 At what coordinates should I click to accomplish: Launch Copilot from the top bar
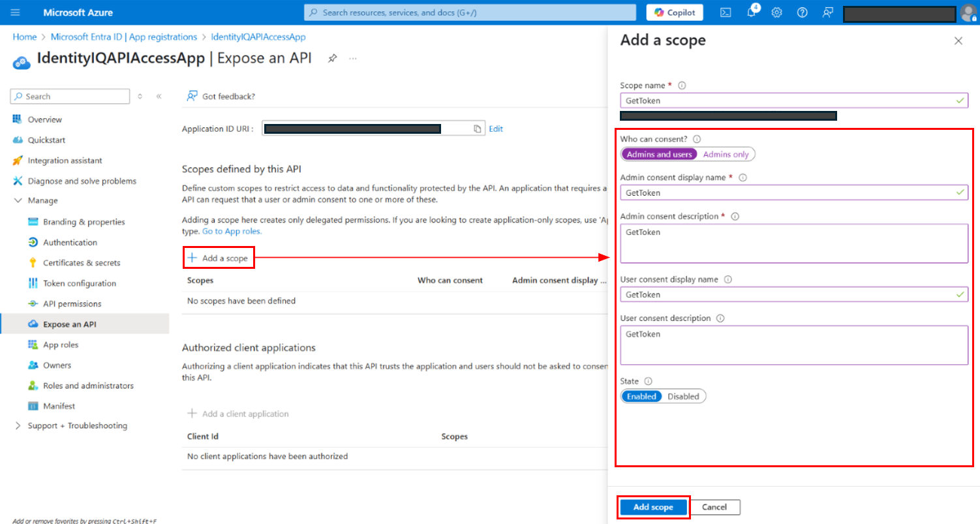click(675, 12)
